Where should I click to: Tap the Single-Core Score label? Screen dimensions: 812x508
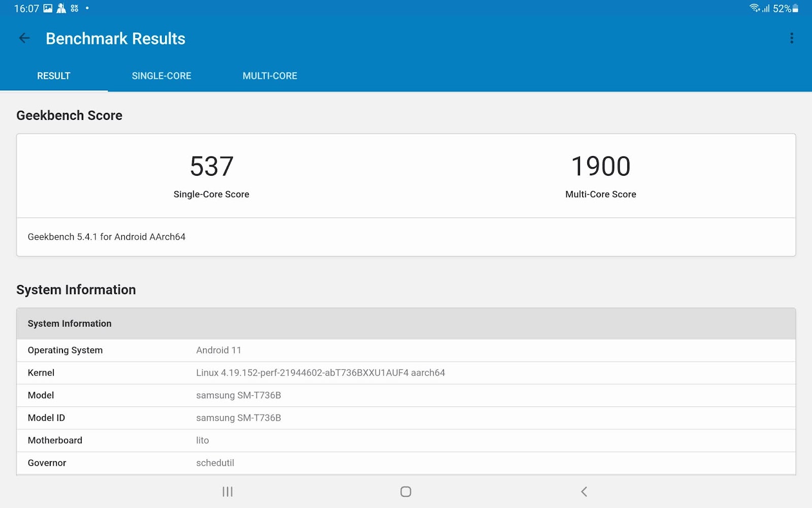[x=211, y=194]
